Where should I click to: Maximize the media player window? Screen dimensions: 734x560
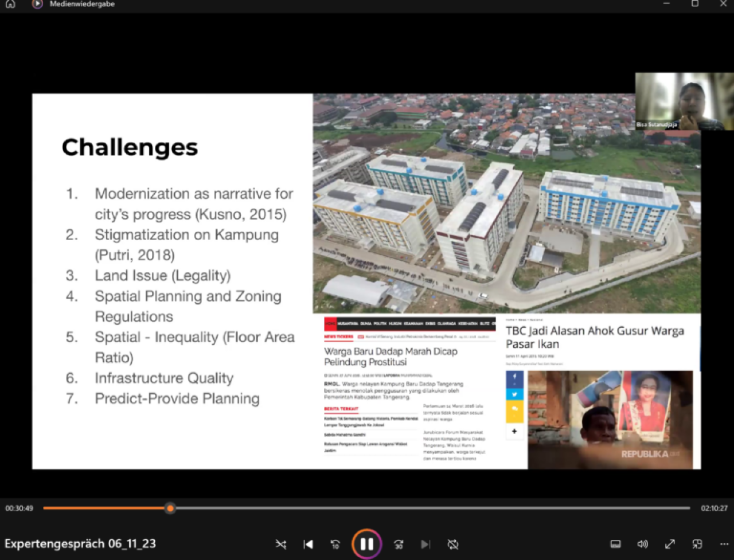coord(695,4)
